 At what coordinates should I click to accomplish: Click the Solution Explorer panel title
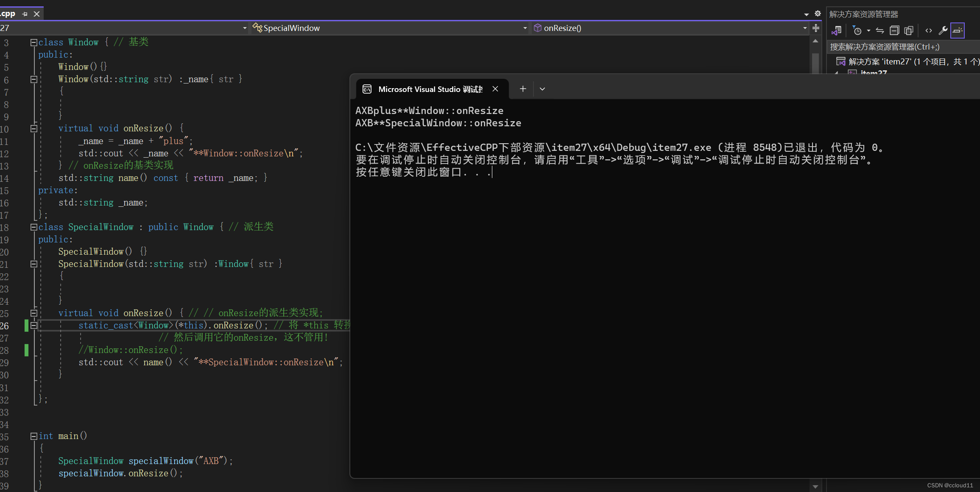(x=863, y=14)
